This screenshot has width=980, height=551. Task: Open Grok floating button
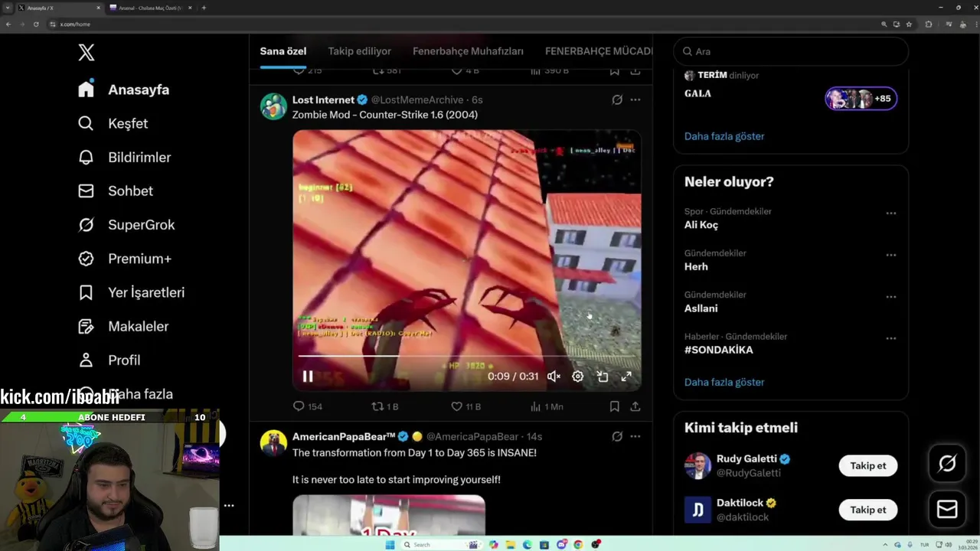tap(947, 464)
